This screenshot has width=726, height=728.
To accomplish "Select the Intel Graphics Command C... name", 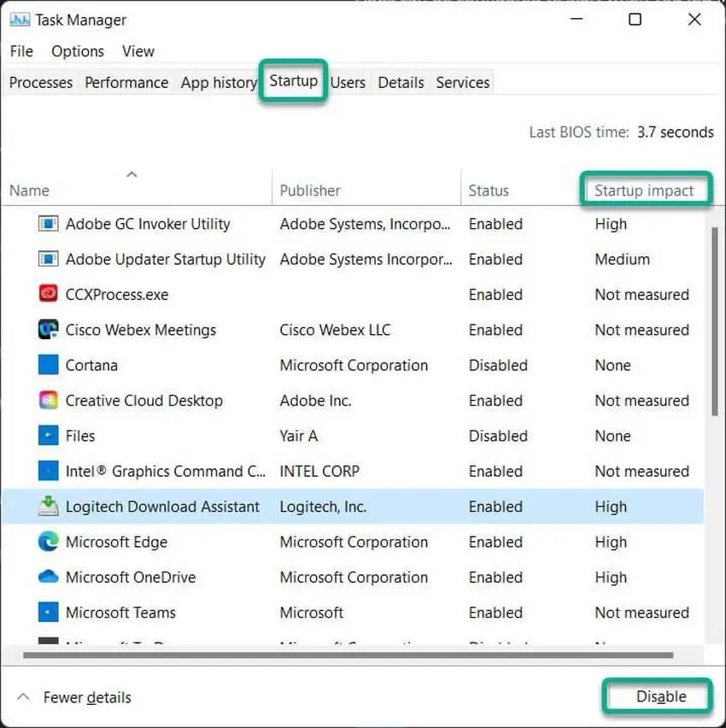I will click(x=166, y=471).
